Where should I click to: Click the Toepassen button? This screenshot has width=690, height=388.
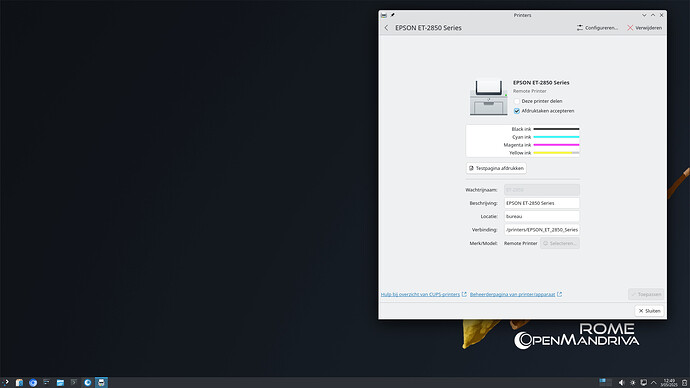click(x=646, y=294)
